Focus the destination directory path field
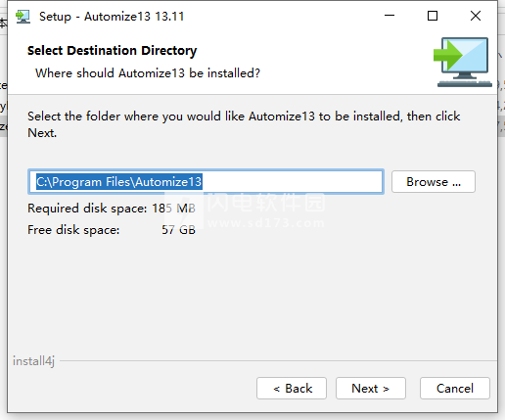Image resolution: width=505 pixels, height=420 pixels. pos(206,182)
